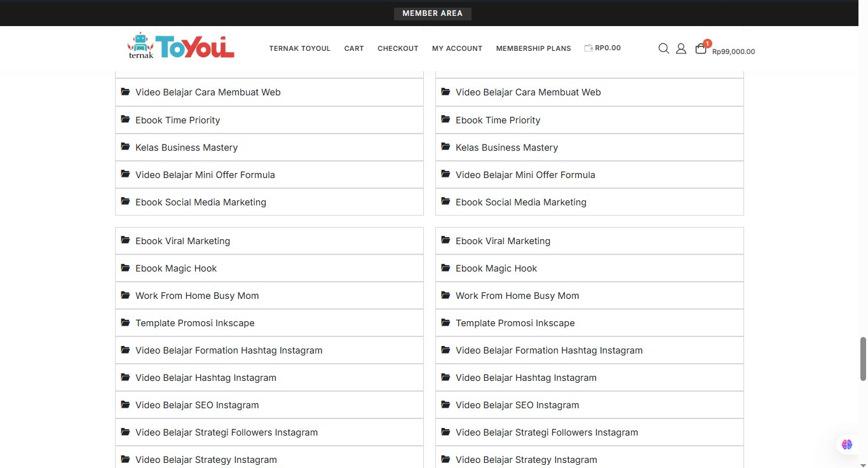Open Video Belajar Formation Hashtag Instagram, left list
868x468 pixels.
(x=229, y=350)
